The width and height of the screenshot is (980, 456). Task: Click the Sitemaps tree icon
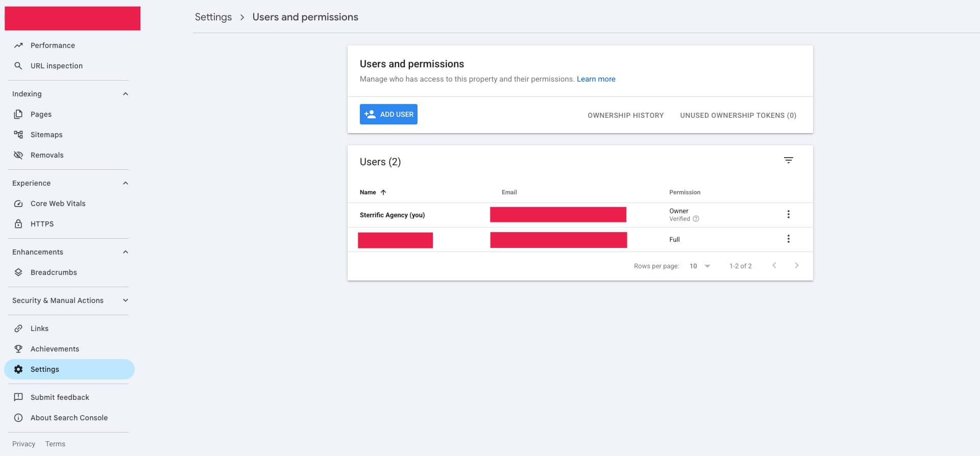(18, 135)
